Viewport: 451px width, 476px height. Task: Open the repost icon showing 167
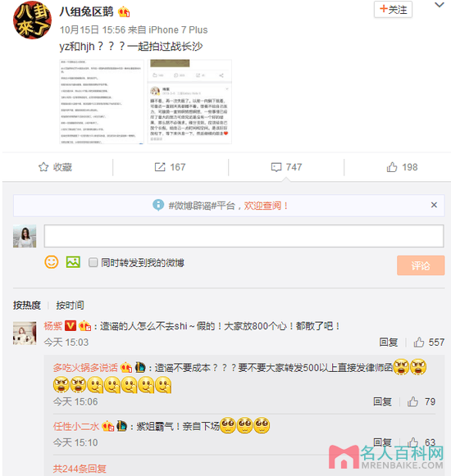pyautogui.click(x=160, y=167)
